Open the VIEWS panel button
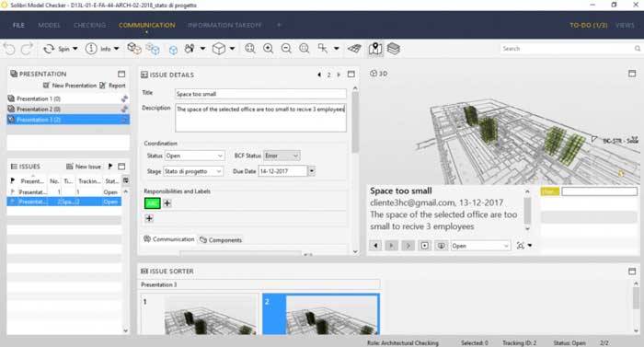The height and width of the screenshot is (347, 644). click(x=625, y=25)
